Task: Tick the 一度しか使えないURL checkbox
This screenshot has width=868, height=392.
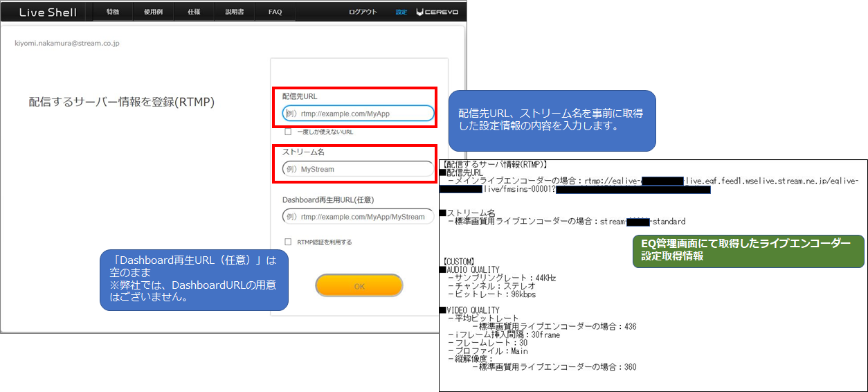Action: [288, 131]
